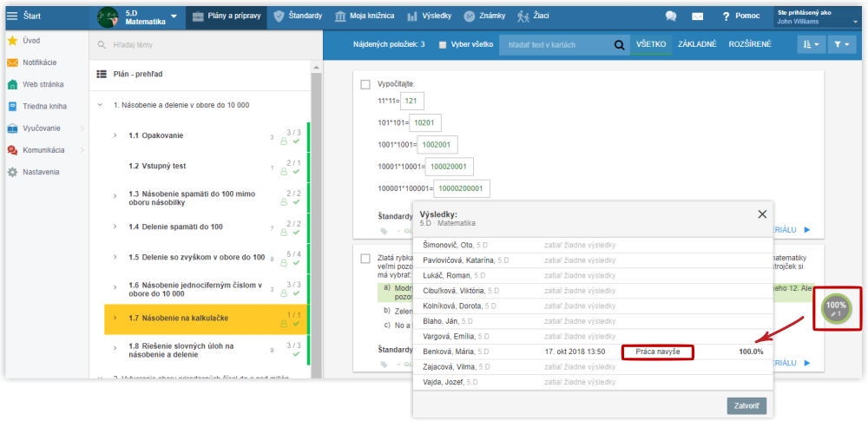Click the Lukáč, Roman student row
The width and height of the screenshot is (868, 421).
(x=592, y=275)
